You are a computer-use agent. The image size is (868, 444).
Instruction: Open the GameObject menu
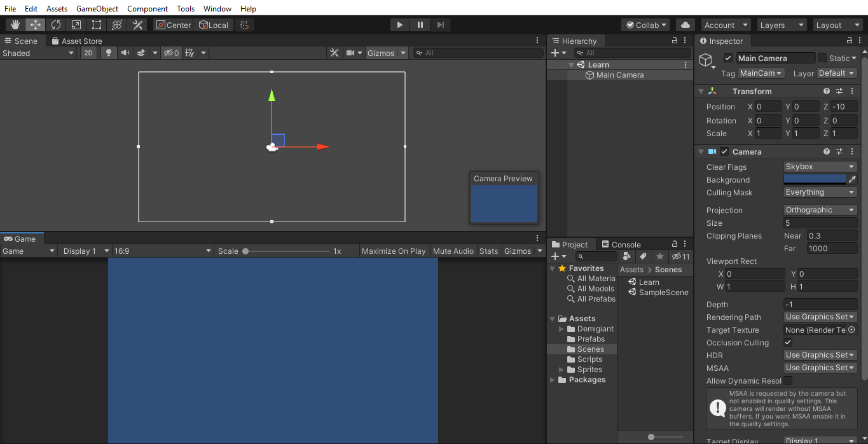pyautogui.click(x=97, y=8)
